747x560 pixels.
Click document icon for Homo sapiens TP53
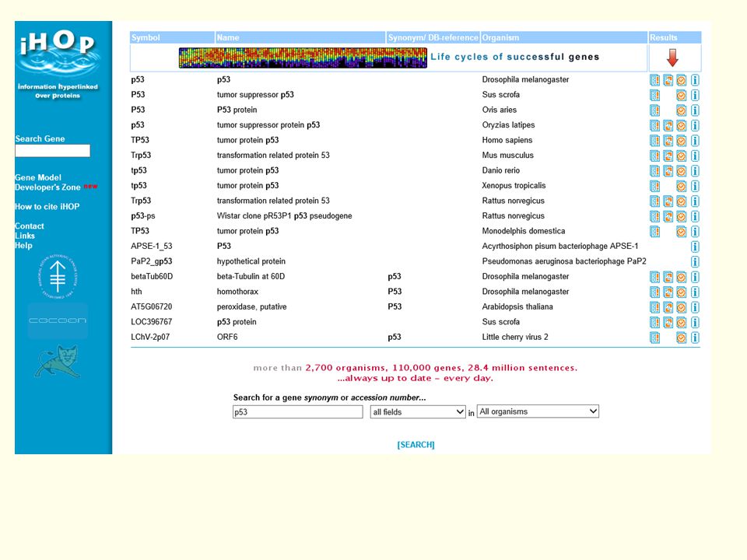(x=655, y=141)
